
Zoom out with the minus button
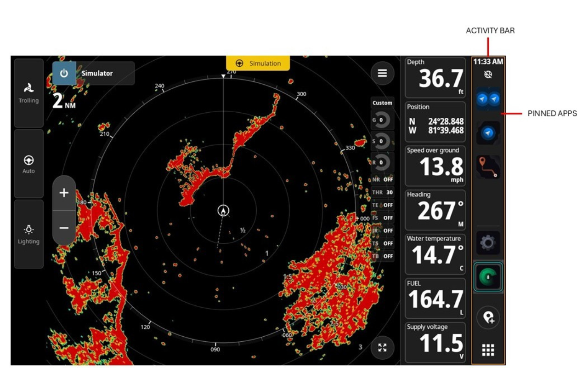pyautogui.click(x=64, y=228)
